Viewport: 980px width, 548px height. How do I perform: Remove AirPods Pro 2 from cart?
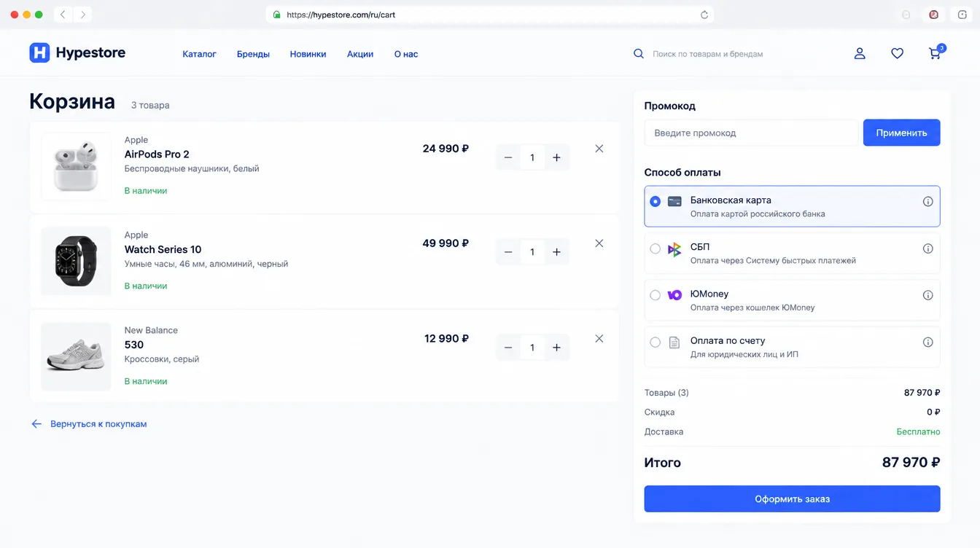tap(599, 149)
